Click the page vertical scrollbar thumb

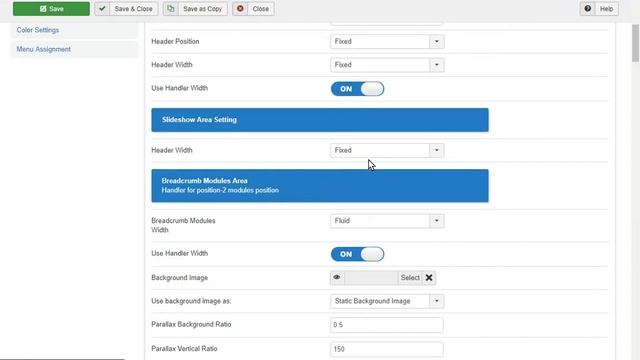636,43
